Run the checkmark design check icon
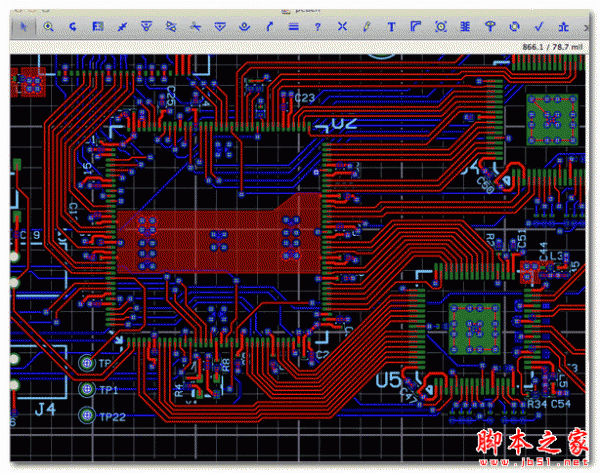The image size is (600, 473). (539, 27)
